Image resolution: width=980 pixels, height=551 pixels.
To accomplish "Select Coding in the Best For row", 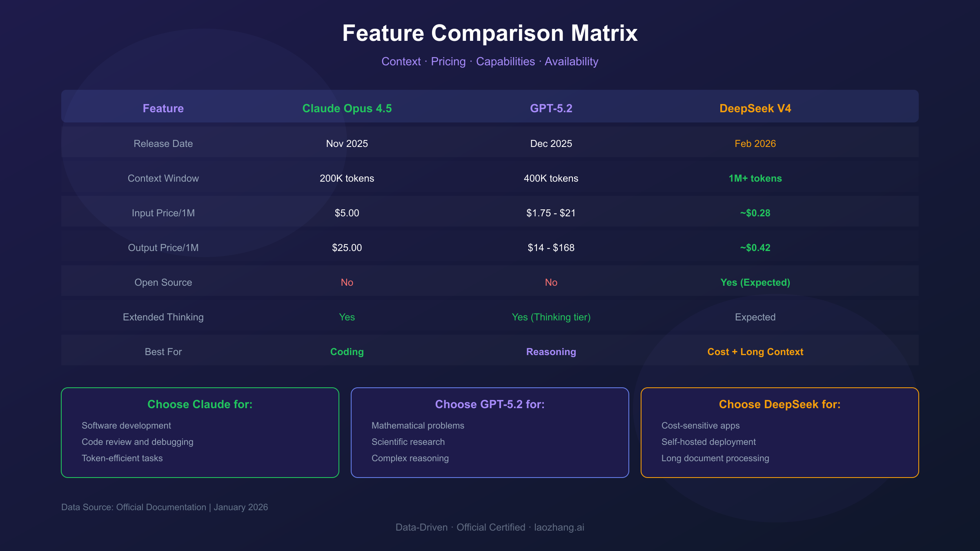I will [x=347, y=351].
